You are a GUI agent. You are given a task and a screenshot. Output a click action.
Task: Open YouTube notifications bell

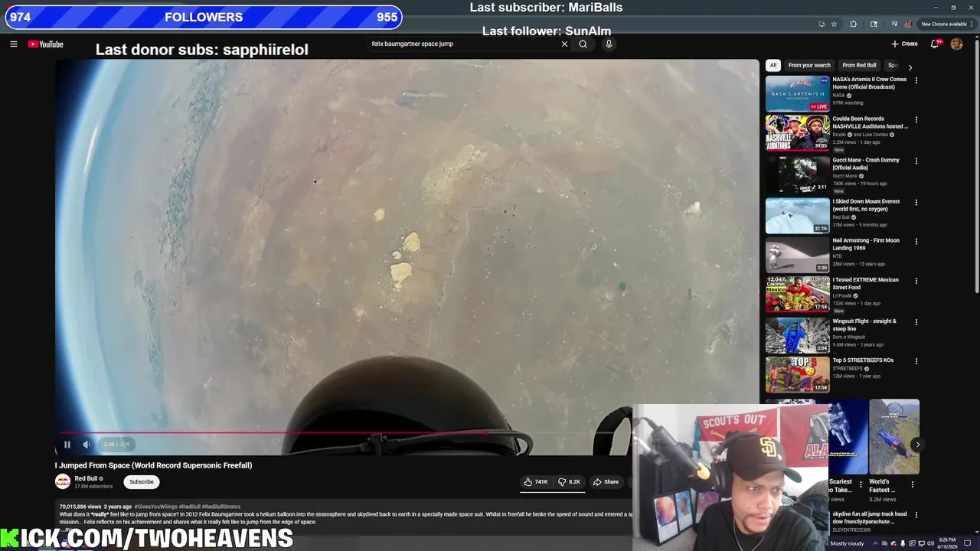coord(935,44)
